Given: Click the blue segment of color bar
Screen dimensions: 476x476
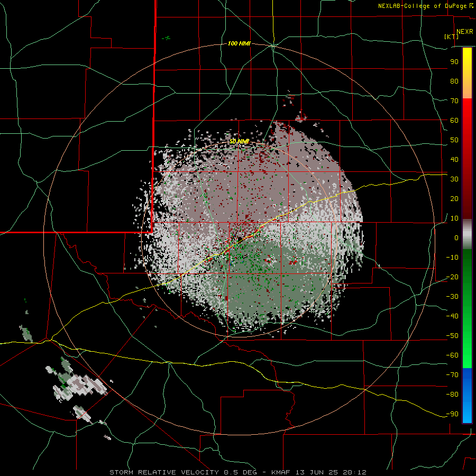Looking at the screenshot, I should pos(467,396).
